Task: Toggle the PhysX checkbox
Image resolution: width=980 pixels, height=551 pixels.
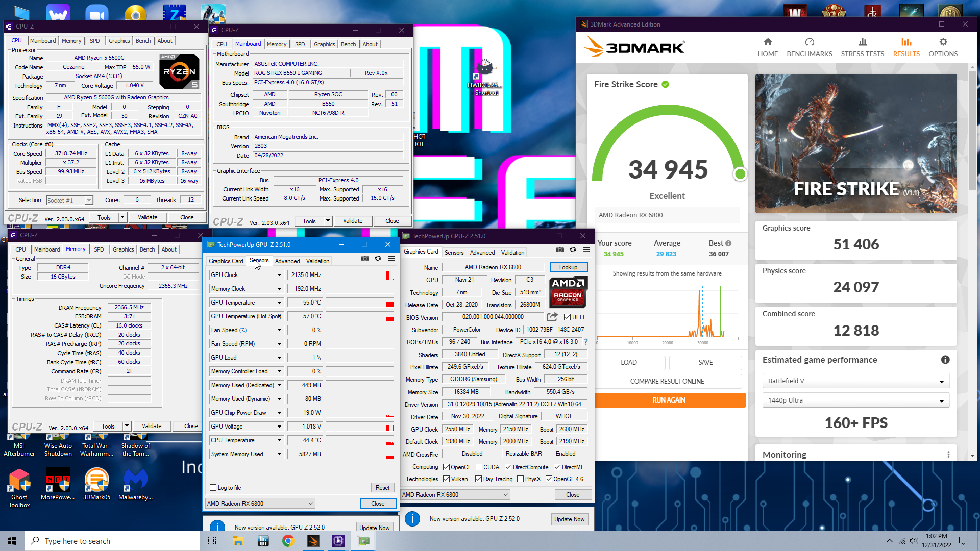Action: coord(520,479)
